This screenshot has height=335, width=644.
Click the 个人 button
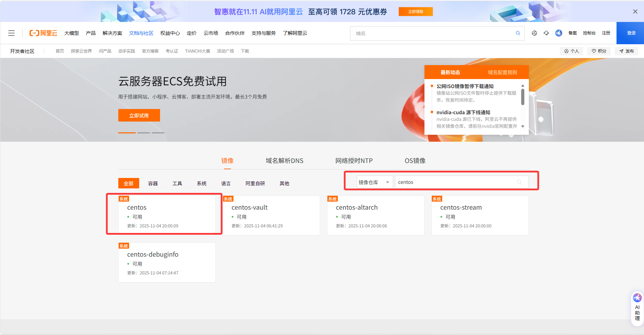(x=572, y=51)
